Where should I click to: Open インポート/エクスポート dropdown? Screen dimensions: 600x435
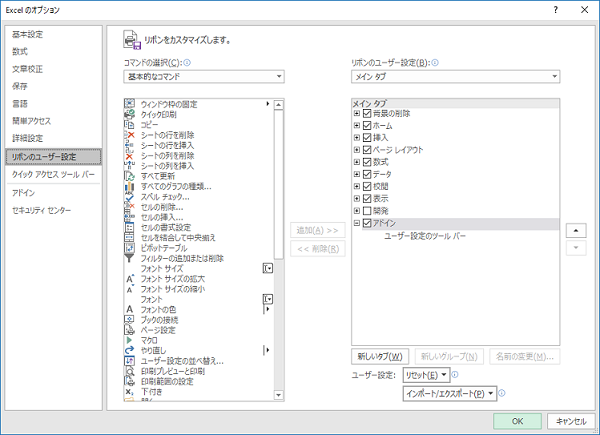click(x=450, y=393)
